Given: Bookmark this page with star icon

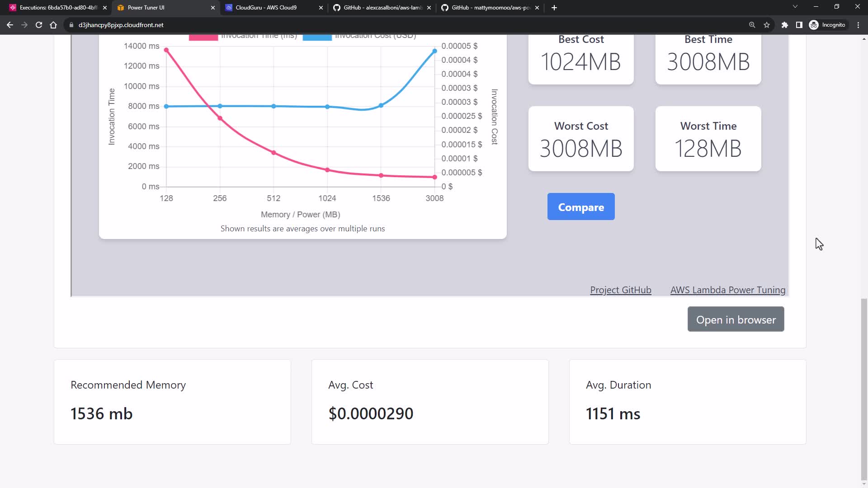Looking at the screenshot, I should 767,25.
